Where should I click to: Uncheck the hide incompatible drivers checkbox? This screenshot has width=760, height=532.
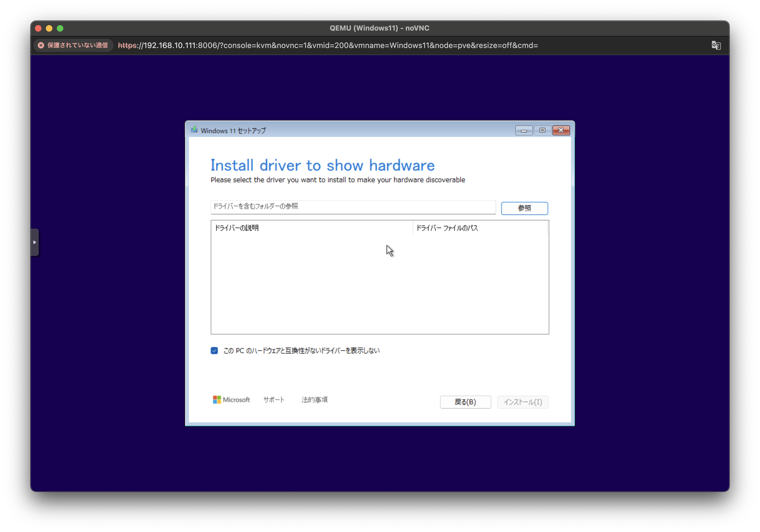click(214, 351)
